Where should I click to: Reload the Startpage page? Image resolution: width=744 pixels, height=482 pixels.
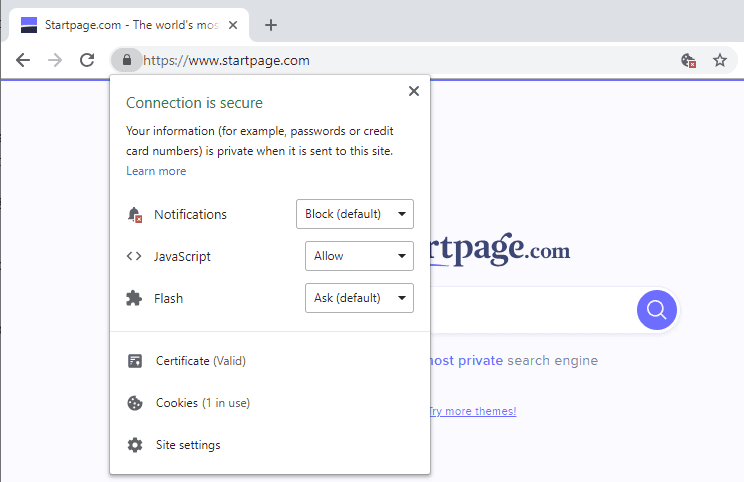tap(87, 60)
